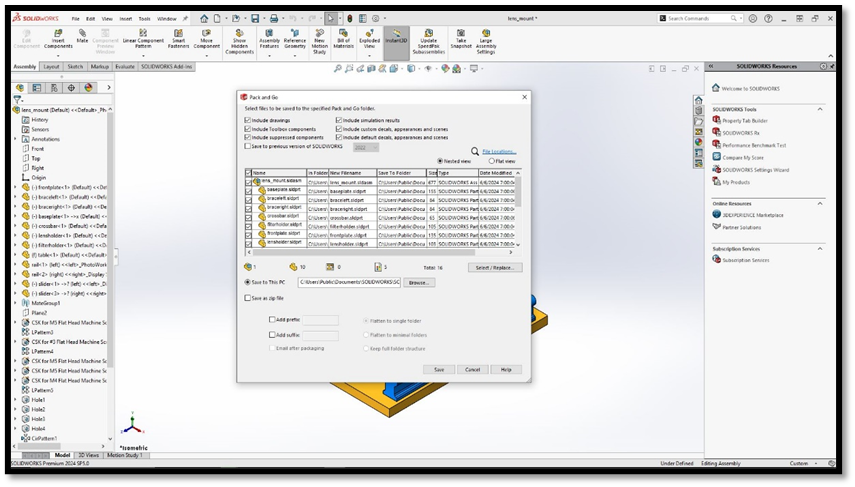Collapse the Online Resources section
The height and width of the screenshot is (487, 855).
(x=820, y=203)
